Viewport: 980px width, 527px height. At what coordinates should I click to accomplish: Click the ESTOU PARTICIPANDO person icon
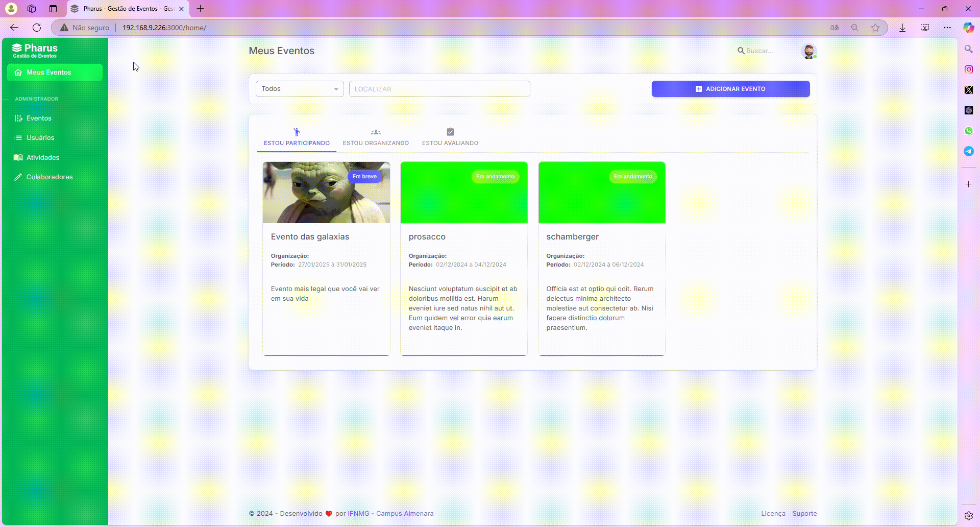[x=297, y=132]
